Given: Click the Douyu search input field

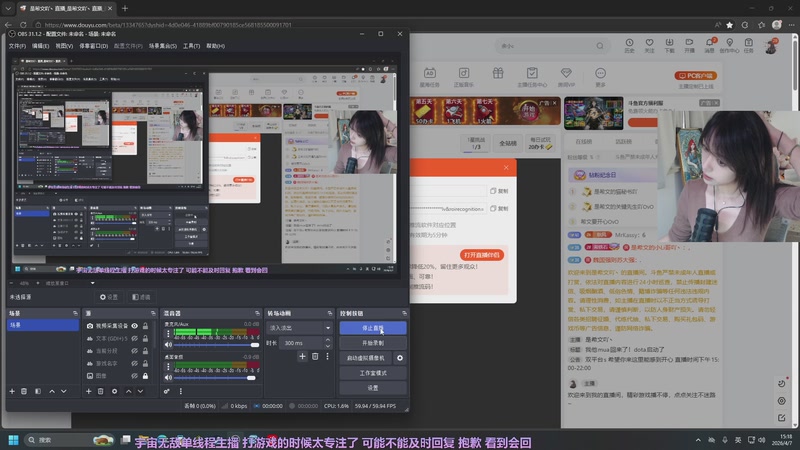Looking at the screenshot, I should tap(546, 46).
